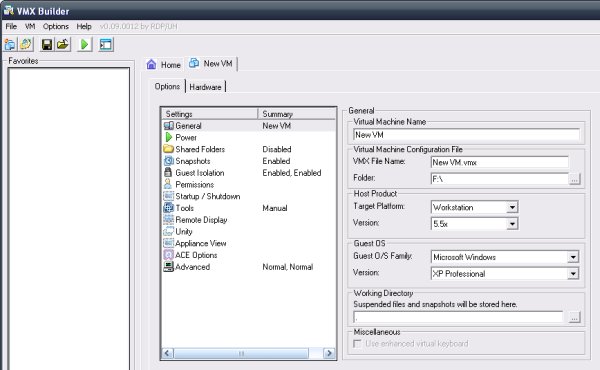Select the Advanced settings label
Image resolution: width=600 pixels, height=370 pixels.
[192, 267]
